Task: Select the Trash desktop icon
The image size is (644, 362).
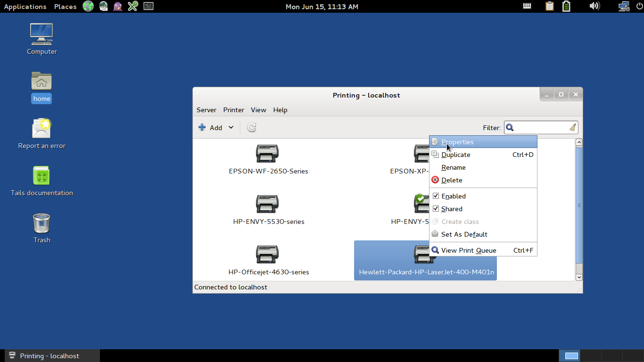Action: click(41, 228)
